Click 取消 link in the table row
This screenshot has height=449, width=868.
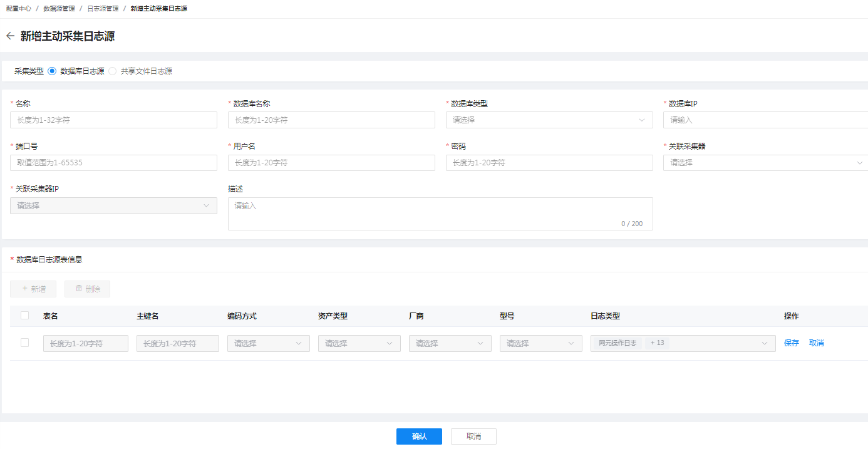[x=817, y=343]
